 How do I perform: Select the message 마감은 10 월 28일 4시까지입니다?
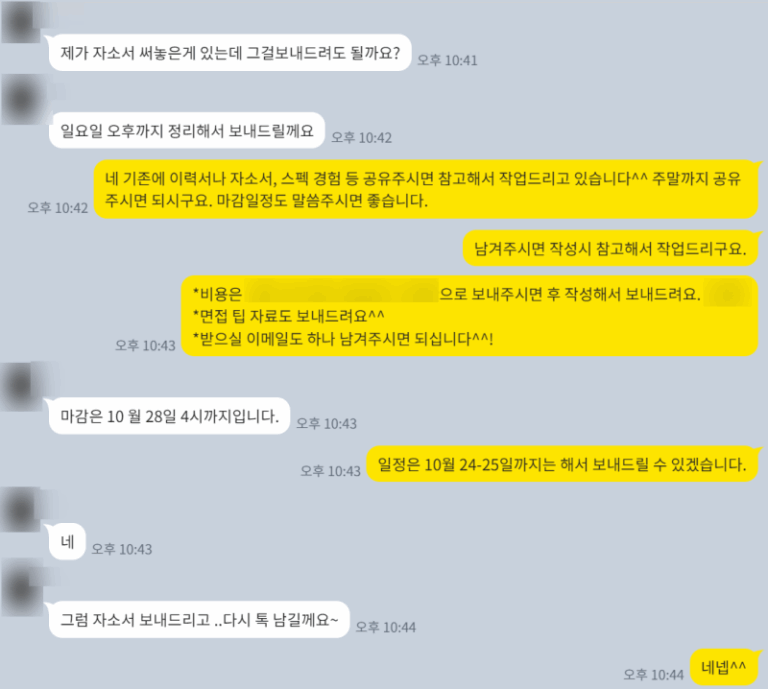(169, 416)
